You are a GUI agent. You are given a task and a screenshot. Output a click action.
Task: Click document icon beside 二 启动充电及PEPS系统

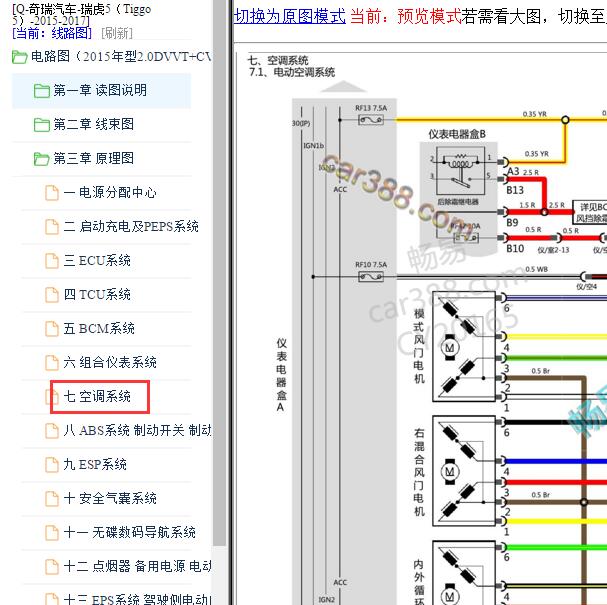pos(52,227)
